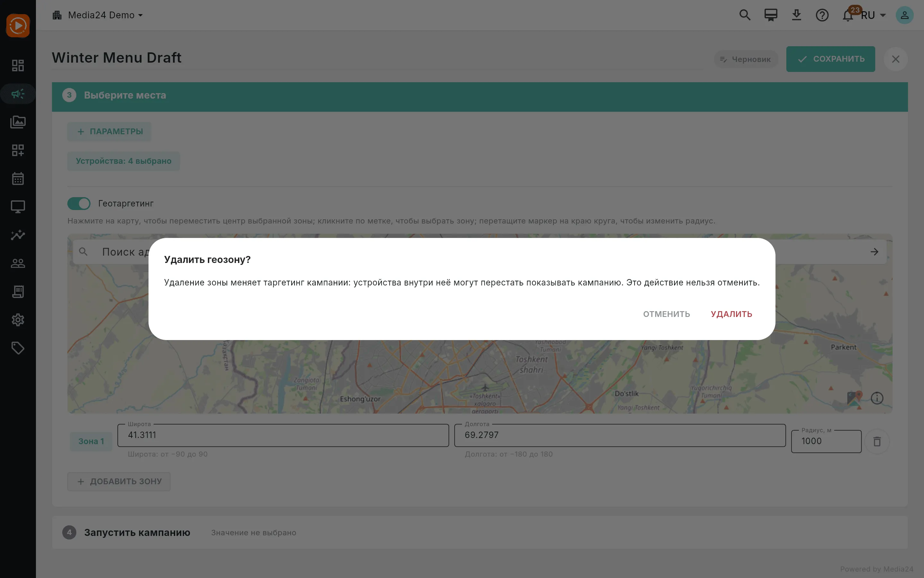Viewport: 924px width, 578px height.
Task: Open the widgets grid-plus sidebar icon
Action: [x=18, y=150]
